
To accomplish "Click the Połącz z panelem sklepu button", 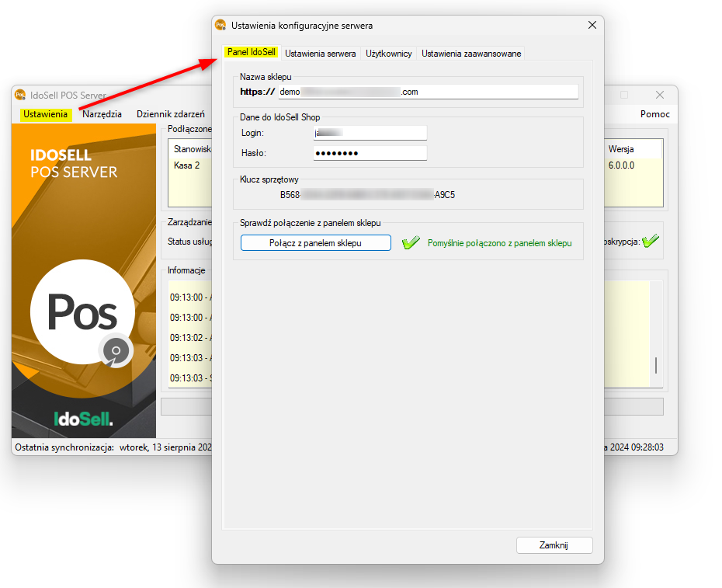I will click(x=315, y=243).
